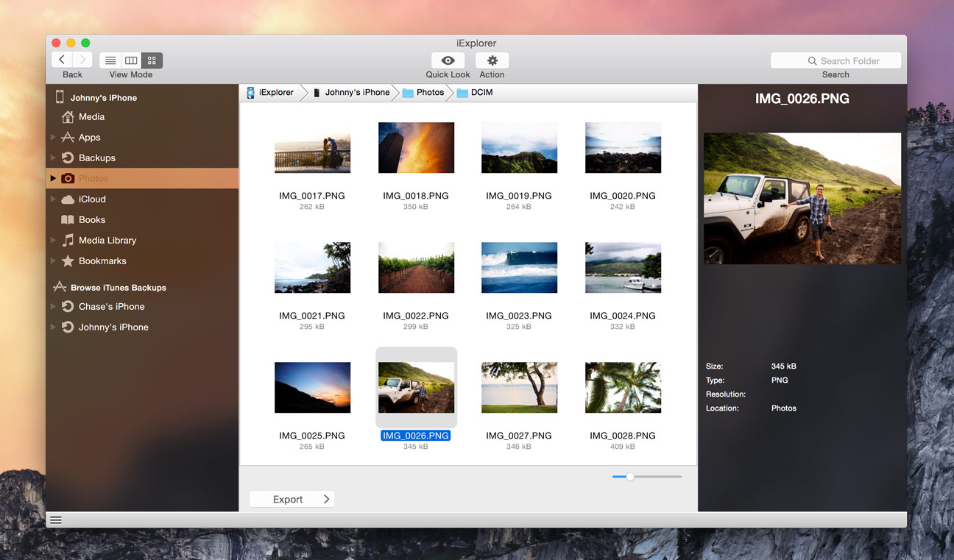Select IMG_0022.PNG vineyard path thumbnail
This screenshot has height=560, width=954.
coord(416,268)
